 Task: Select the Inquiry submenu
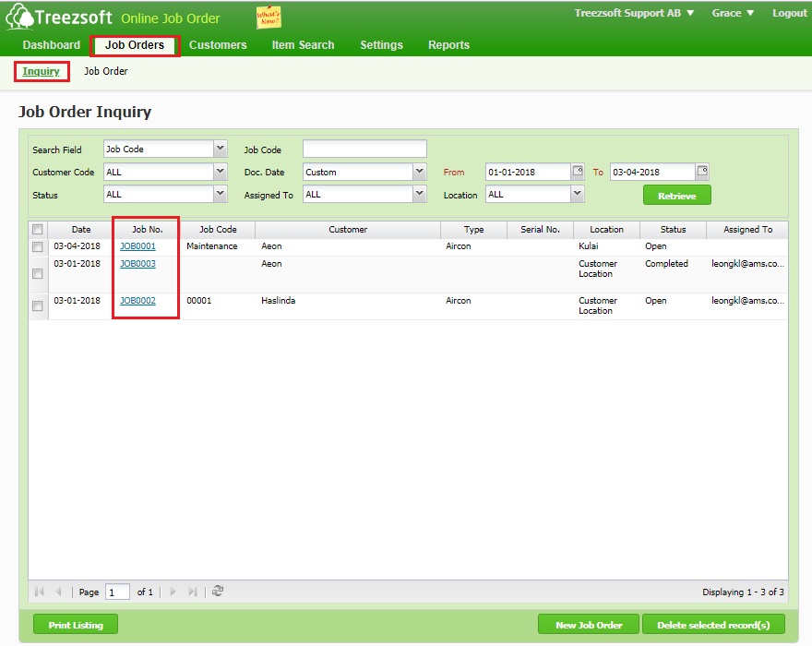pos(41,71)
